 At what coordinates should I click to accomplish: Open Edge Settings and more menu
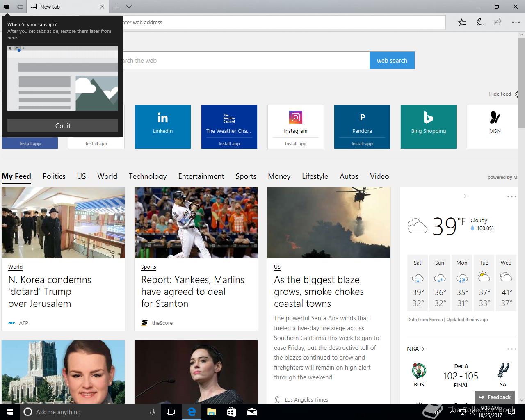pyautogui.click(x=516, y=22)
